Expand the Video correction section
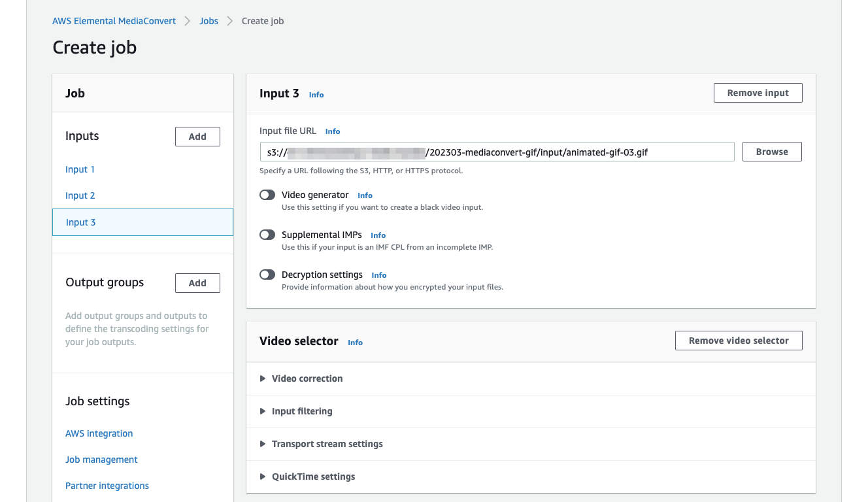Screen dimensions: 868x502 click(x=531, y=378)
